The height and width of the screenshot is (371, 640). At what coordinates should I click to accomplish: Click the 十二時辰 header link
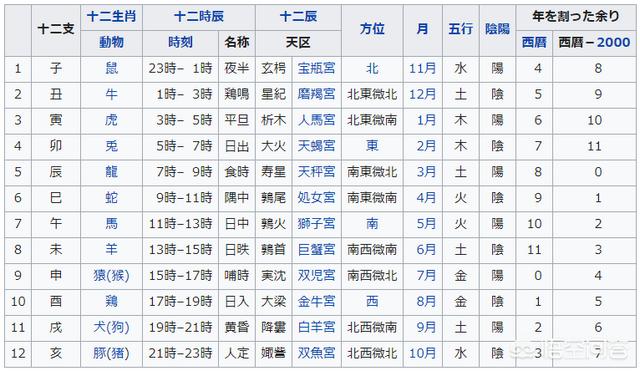(x=199, y=17)
